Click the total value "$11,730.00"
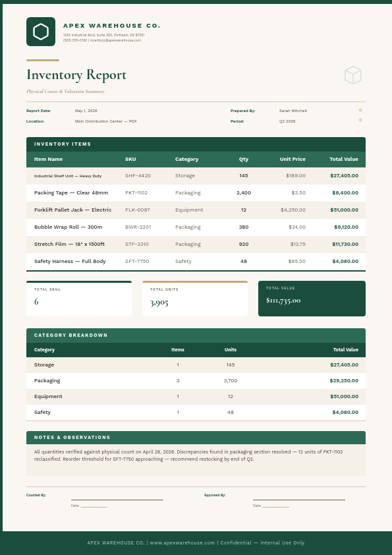Viewport: 392px width, 555px height. coord(345,245)
